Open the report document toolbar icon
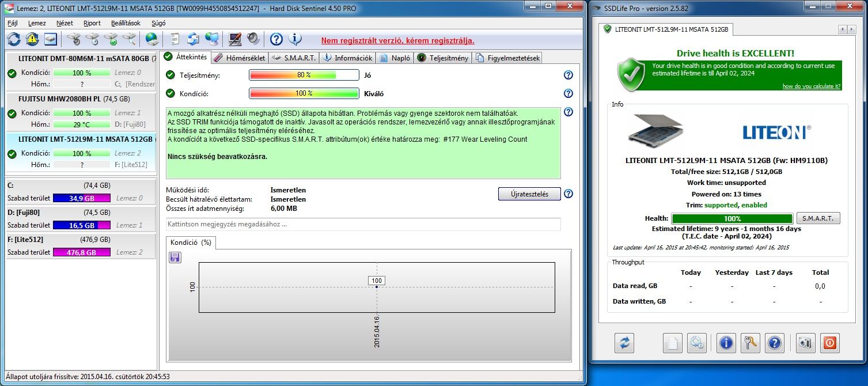Viewport: 868px width, 386px height. pos(175,39)
